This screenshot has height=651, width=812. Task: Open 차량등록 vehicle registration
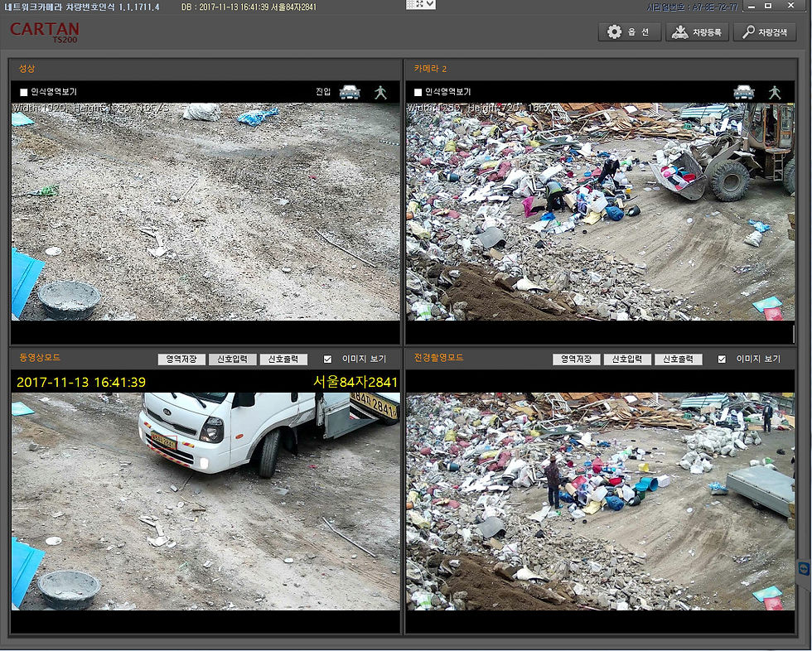[x=697, y=32]
